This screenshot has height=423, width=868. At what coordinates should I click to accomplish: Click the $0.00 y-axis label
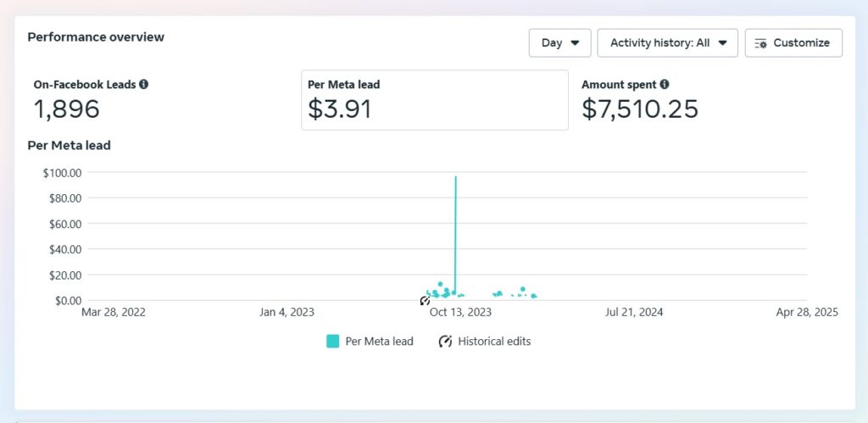[67, 300]
